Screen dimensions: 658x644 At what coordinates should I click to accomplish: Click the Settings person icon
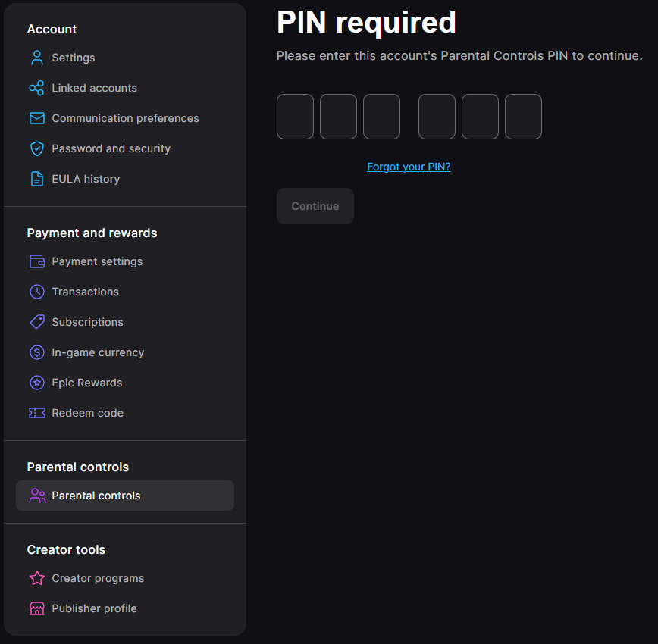(x=37, y=58)
